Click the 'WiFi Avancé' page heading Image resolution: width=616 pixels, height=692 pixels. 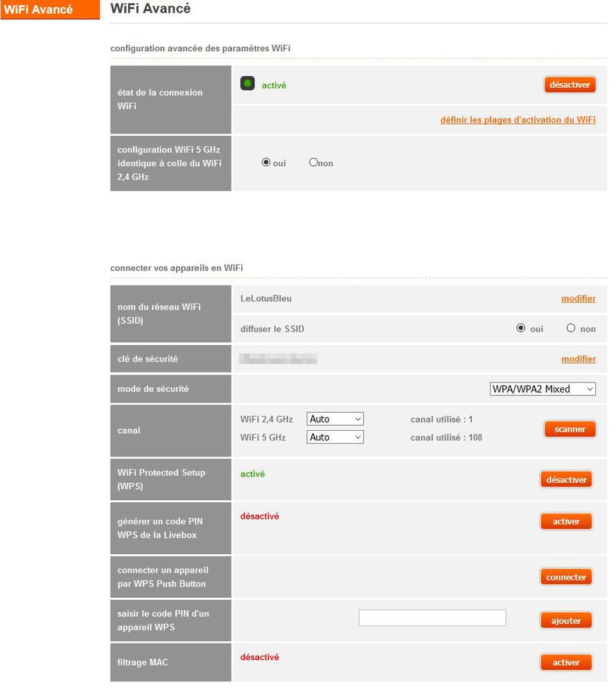pos(150,8)
